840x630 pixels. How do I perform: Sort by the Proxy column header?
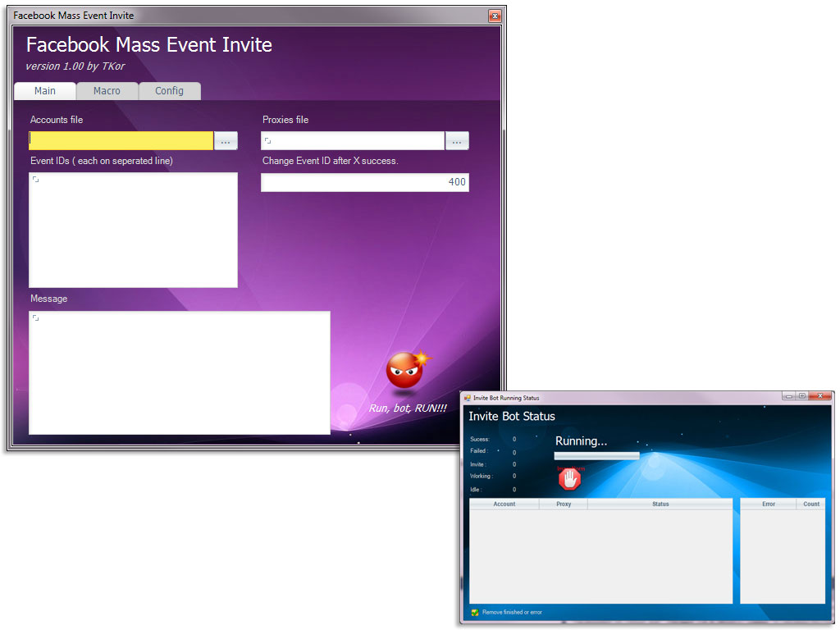coord(564,504)
